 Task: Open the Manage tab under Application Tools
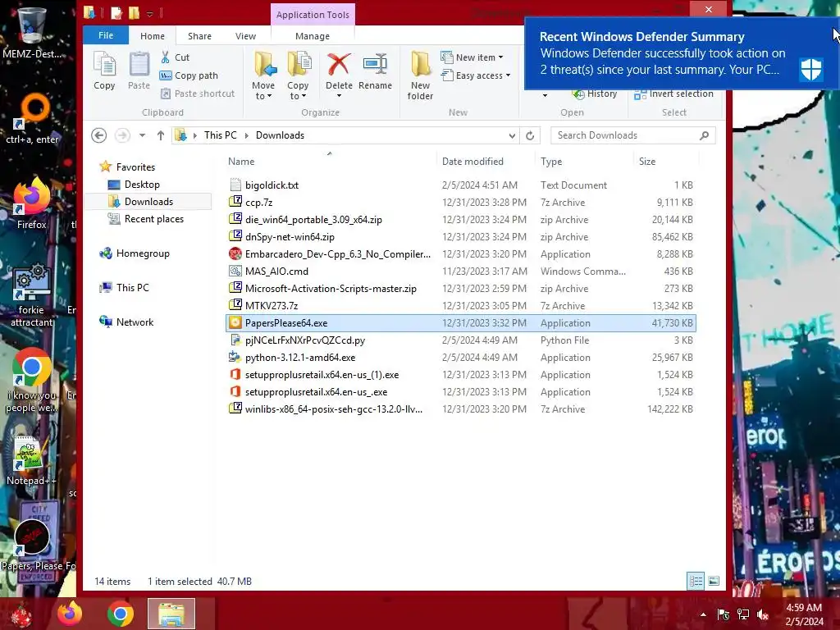(x=313, y=36)
